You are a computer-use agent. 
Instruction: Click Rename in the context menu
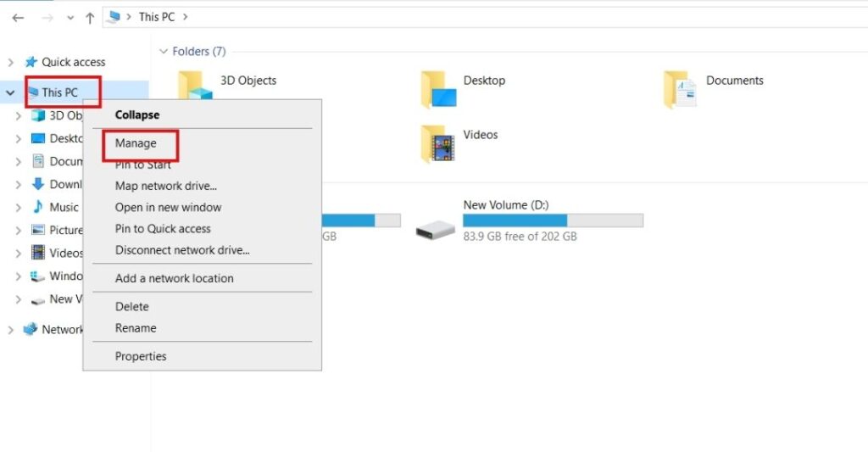[x=136, y=327]
